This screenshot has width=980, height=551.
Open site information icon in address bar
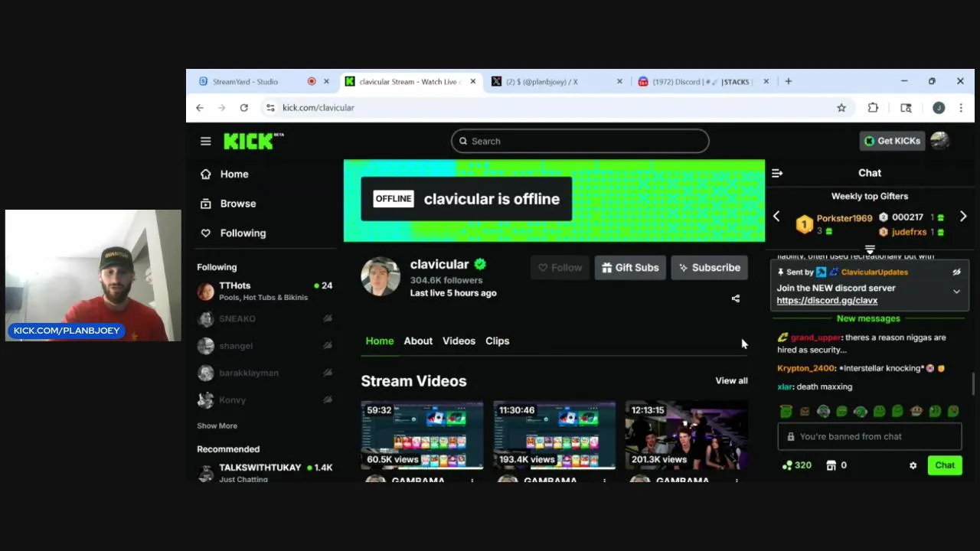(270, 108)
